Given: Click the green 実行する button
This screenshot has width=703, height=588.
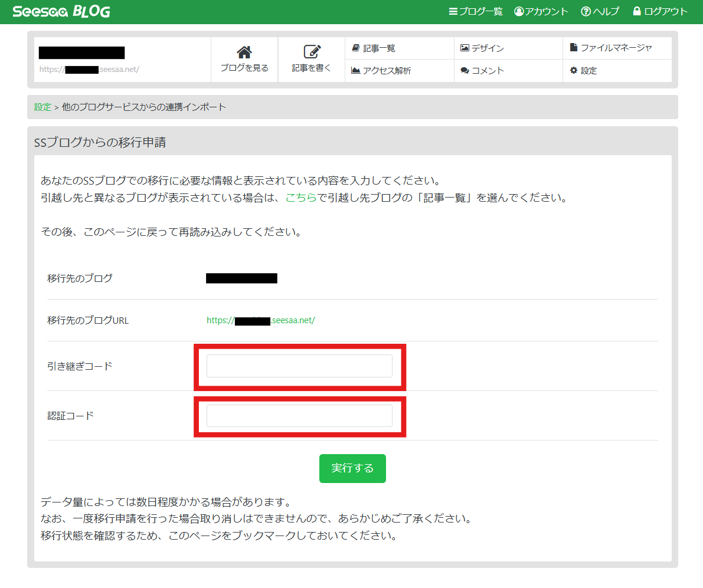Looking at the screenshot, I should click(352, 468).
